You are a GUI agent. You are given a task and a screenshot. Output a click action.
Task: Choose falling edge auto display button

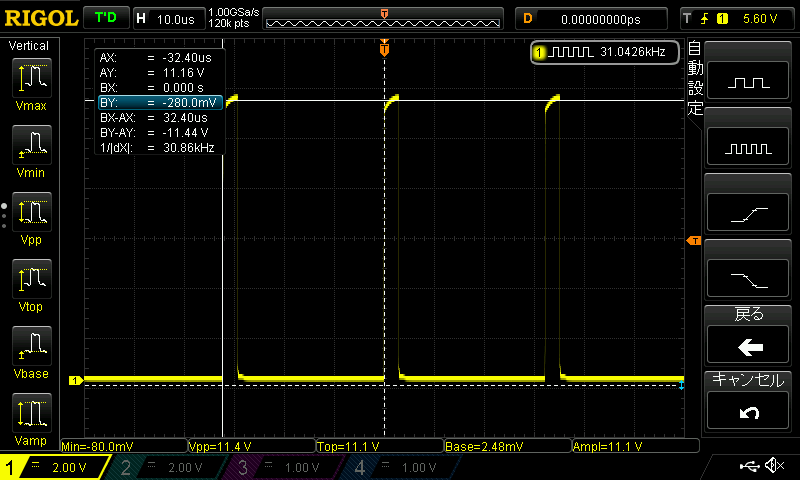point(748,279)
